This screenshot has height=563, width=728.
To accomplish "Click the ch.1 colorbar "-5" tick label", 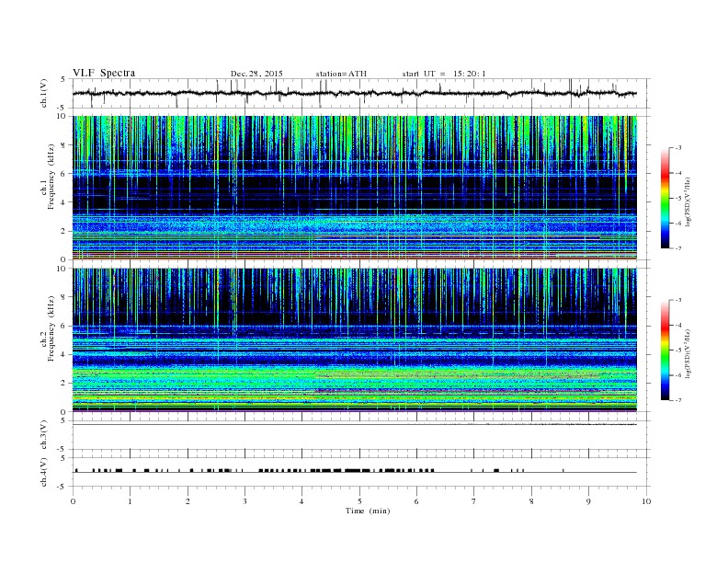I will (677, 199).
